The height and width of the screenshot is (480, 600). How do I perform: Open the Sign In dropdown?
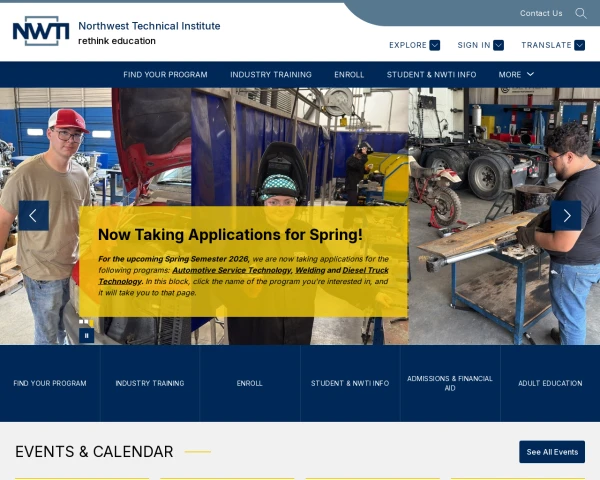click(480, 45)
